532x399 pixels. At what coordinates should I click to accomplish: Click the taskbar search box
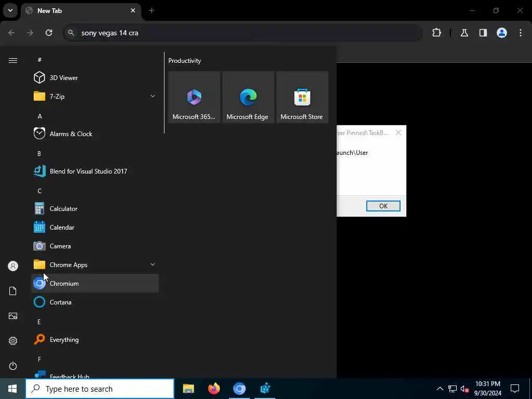pos(100,389)
